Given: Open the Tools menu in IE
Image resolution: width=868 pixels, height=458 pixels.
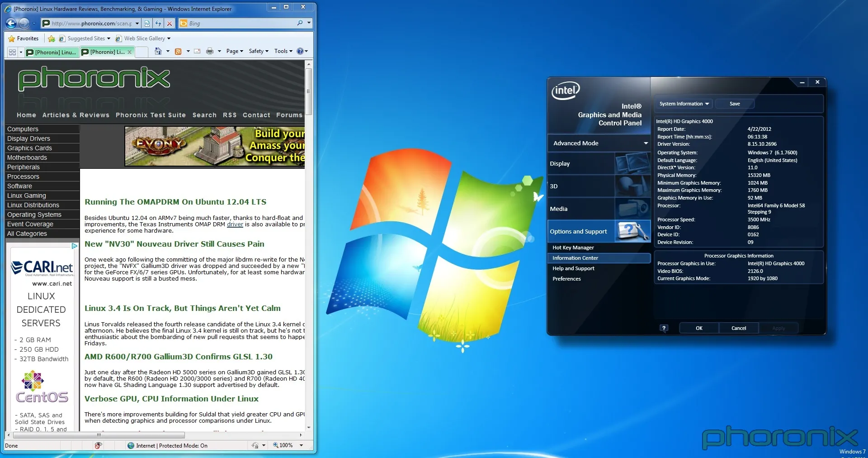Looking at the screenshot, I should (x=283, y=51).
